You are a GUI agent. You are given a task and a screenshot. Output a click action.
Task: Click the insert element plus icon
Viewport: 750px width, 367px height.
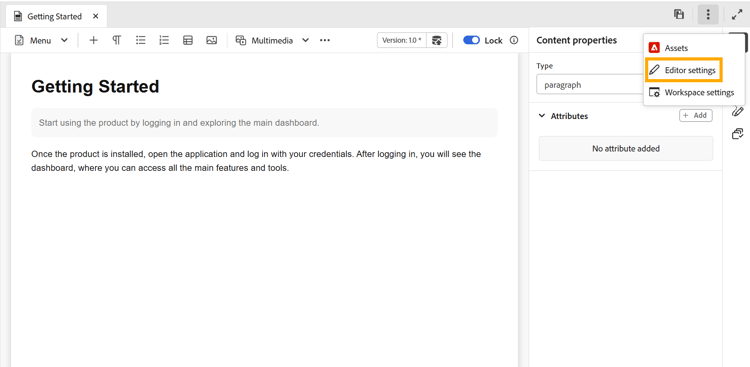[x=93, y=40]
